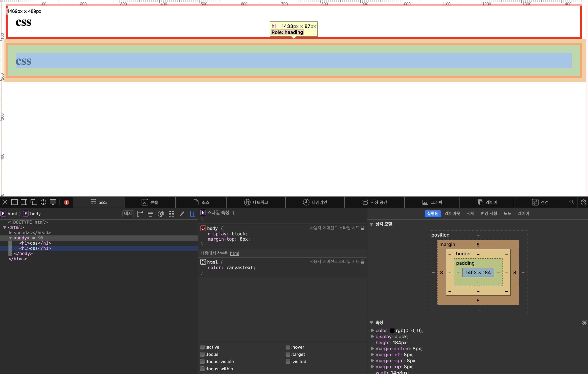The height and width of the screenshot is (374, 588).
Task: Check the :active pseudo-class box
Action: (x=202, y=347)
